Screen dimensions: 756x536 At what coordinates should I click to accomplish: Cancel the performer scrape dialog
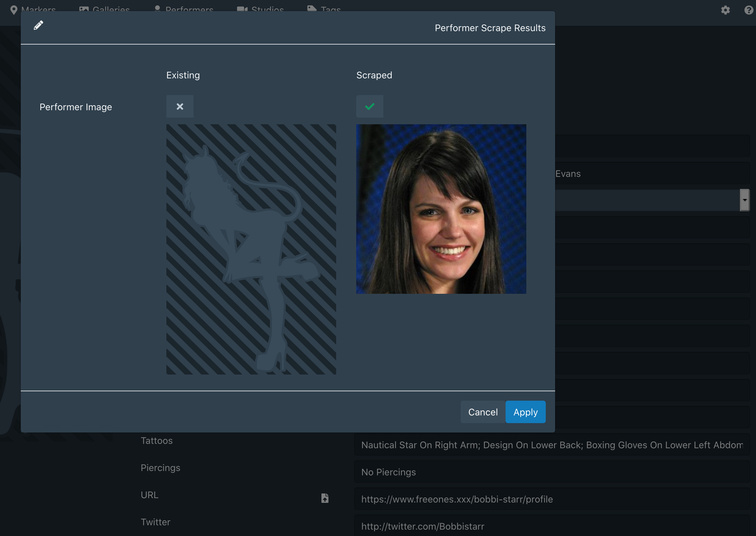coord(482,412)
